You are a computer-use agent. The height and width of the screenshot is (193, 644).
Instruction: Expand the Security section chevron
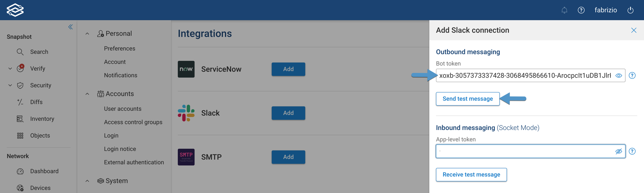coord(10,85)
